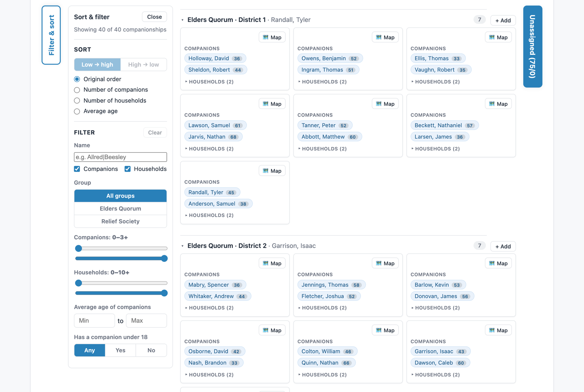The height and width of the screenshot is (392, 584).
Task: Collapse Elders Quorum District 2 section
Action: point(182,246)
